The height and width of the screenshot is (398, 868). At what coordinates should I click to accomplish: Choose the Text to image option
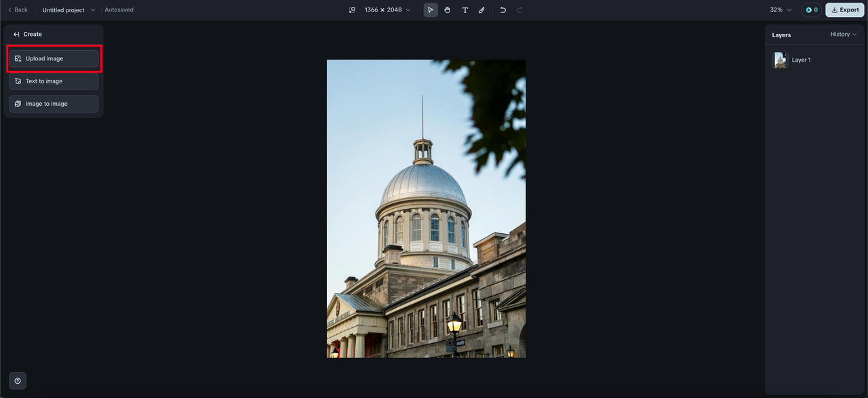pyautogui.click(x=54, y=81)
